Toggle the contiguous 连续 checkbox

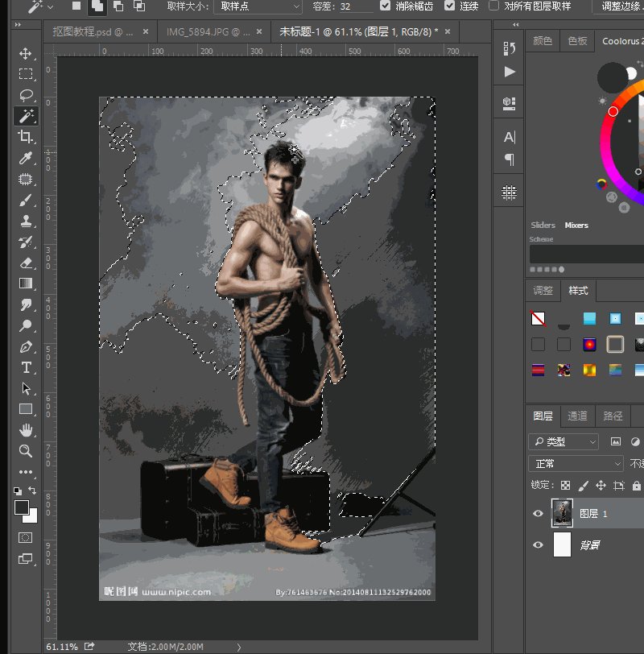click(450, 6)
